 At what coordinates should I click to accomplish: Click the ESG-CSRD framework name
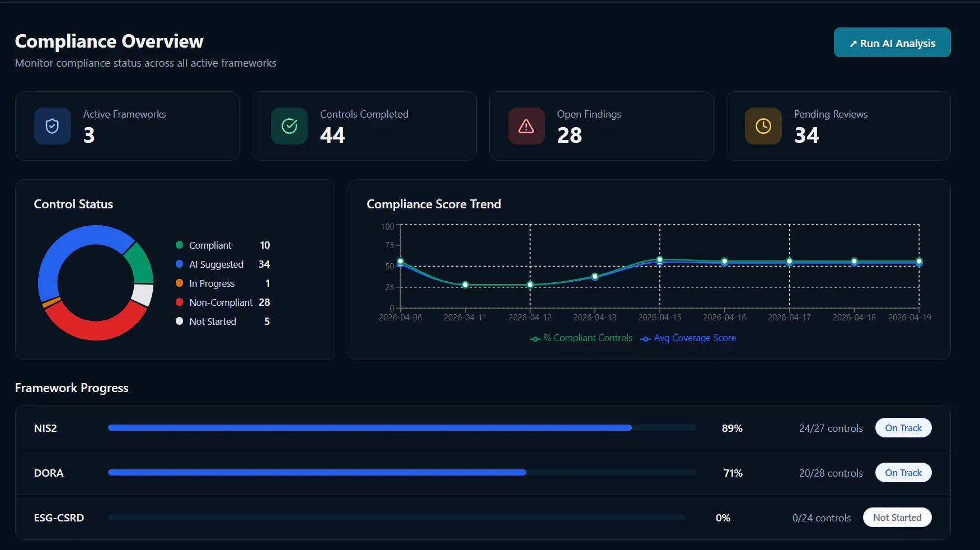coord(59,518)
